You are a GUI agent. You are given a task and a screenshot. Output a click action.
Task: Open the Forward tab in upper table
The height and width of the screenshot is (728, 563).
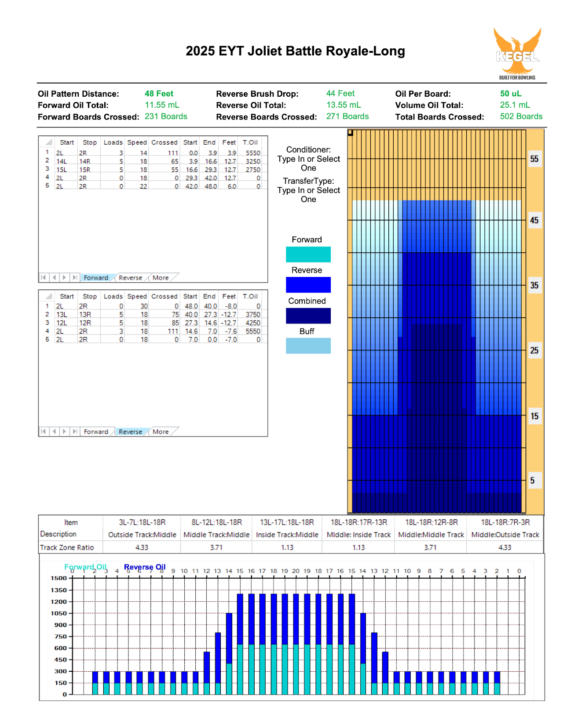point(96,278)
